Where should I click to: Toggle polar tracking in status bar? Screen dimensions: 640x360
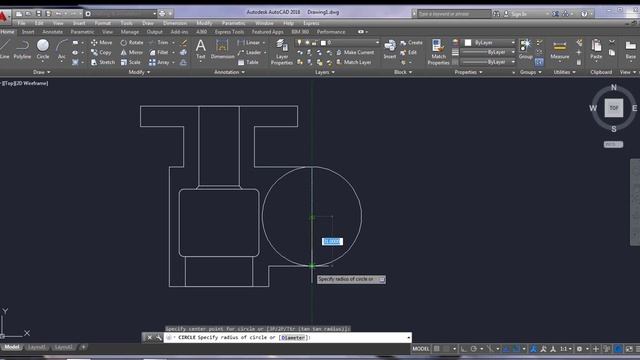pyautogui.click(x=473, y=349)
